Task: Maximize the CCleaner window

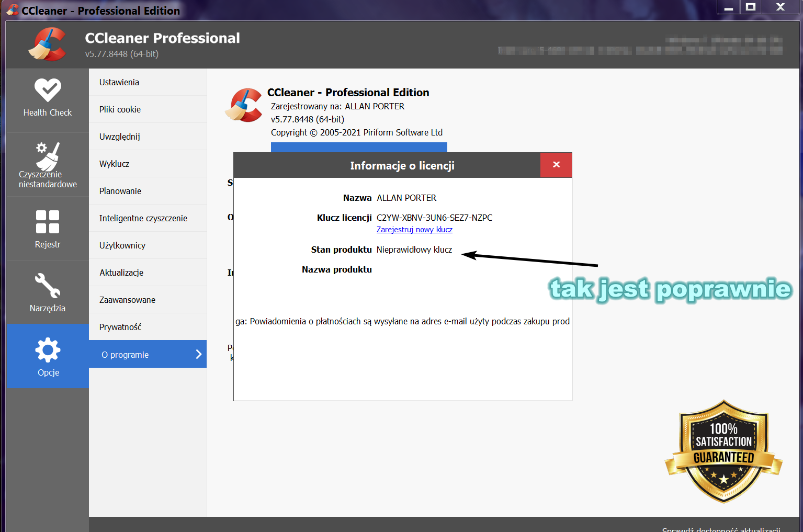Action: [x=751, y=7]
